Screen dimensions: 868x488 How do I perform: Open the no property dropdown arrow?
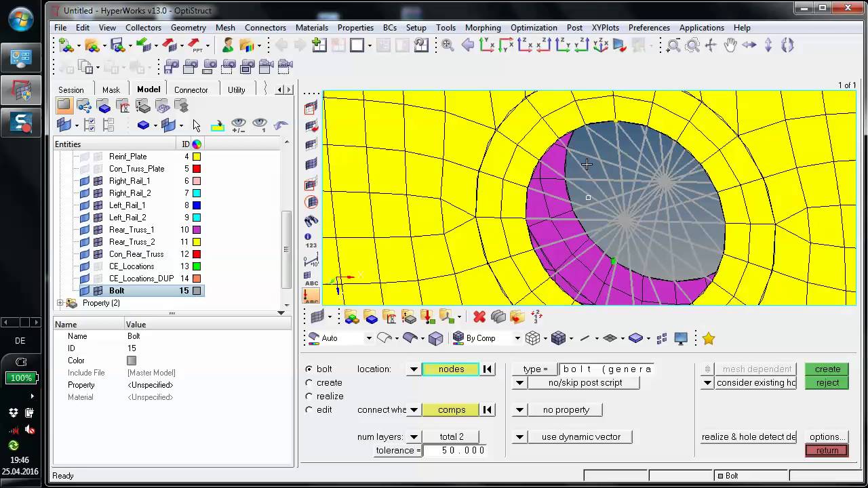pos(519,410)
